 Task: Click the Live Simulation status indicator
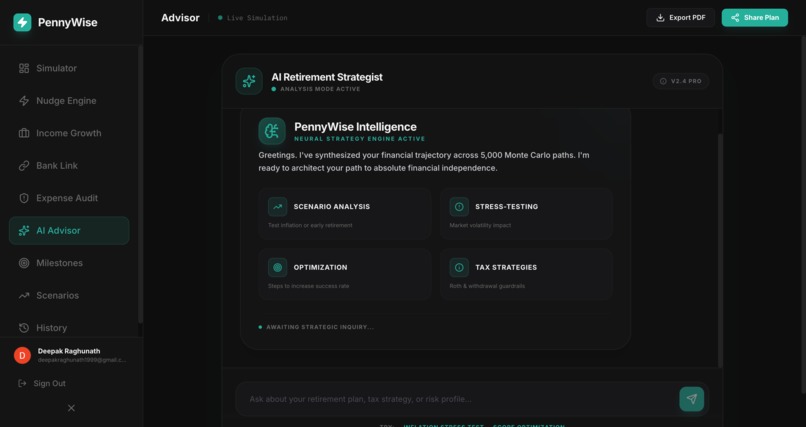(x=252, y=18)
